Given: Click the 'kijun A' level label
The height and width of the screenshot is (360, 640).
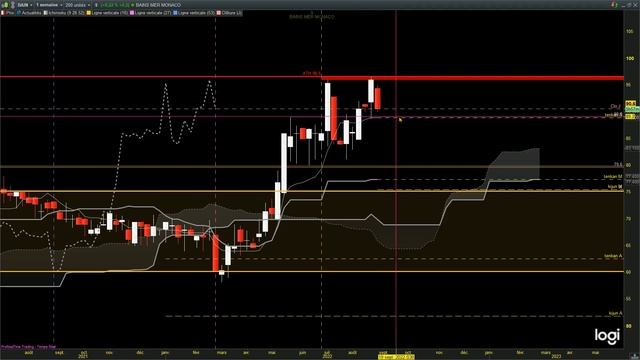Looking at the screenshot, I should 616,313.
